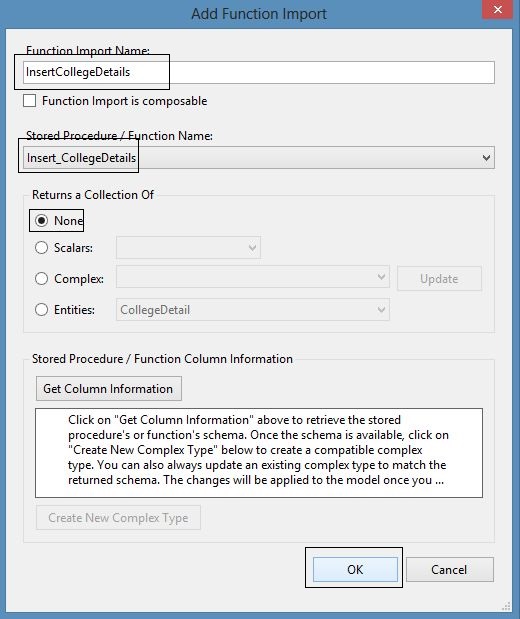Click the Update button

[x=439, y=279]
